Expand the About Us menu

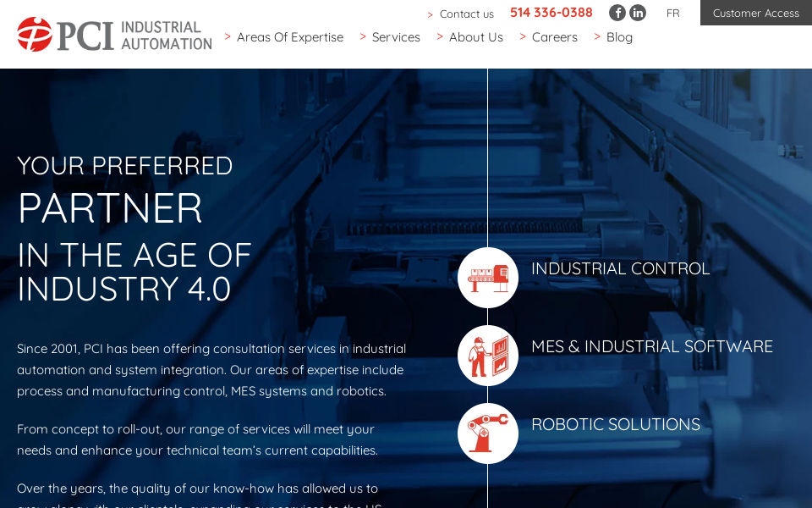[x=475, y=37]
